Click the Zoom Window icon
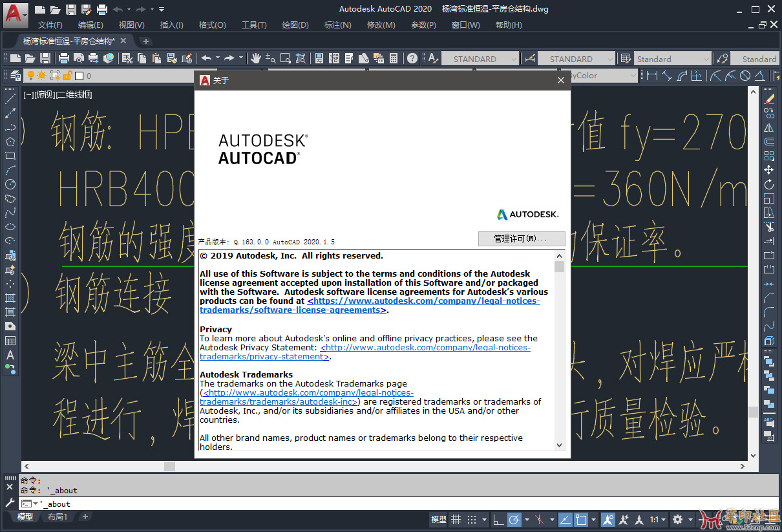 [286, 58]
